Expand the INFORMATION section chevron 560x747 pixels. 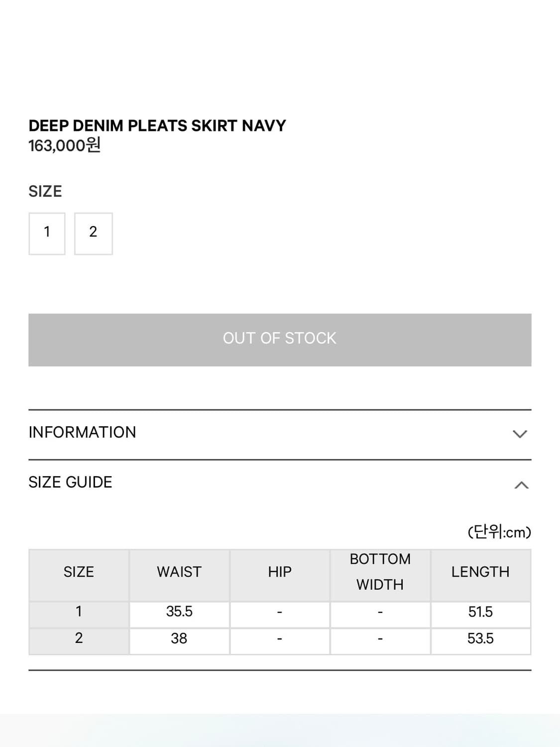pos(520,434)
